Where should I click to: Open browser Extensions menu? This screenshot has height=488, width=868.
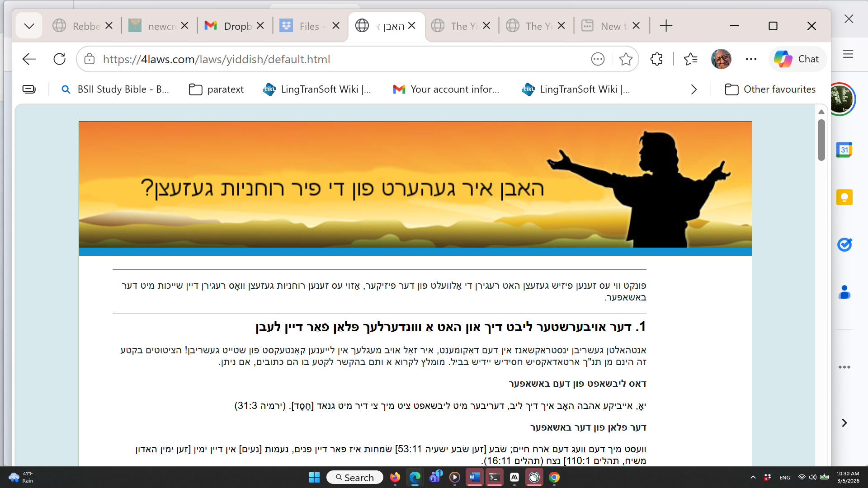[x=656, y=59]
